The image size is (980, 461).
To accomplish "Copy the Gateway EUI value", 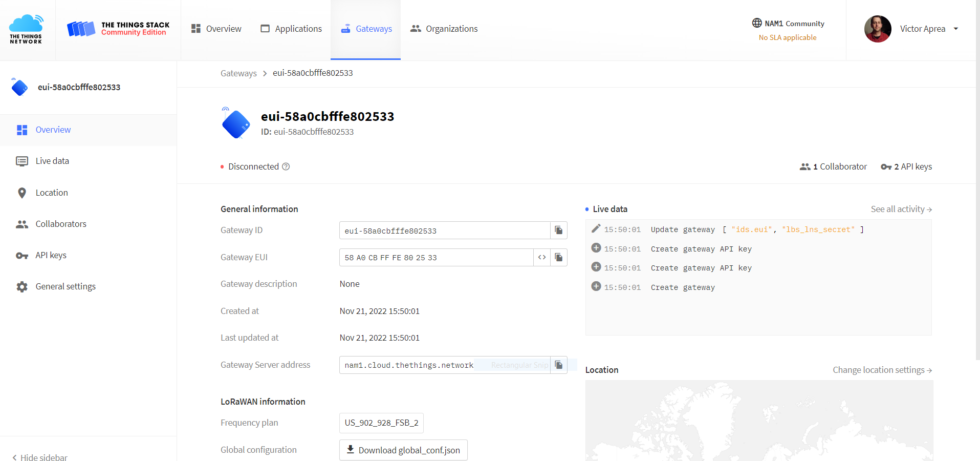I will (558, 258).
